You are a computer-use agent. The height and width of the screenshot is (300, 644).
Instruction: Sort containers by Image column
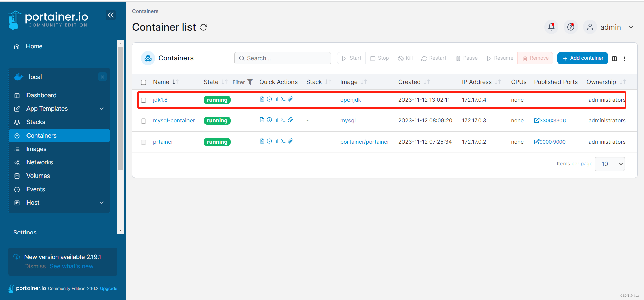354,82
